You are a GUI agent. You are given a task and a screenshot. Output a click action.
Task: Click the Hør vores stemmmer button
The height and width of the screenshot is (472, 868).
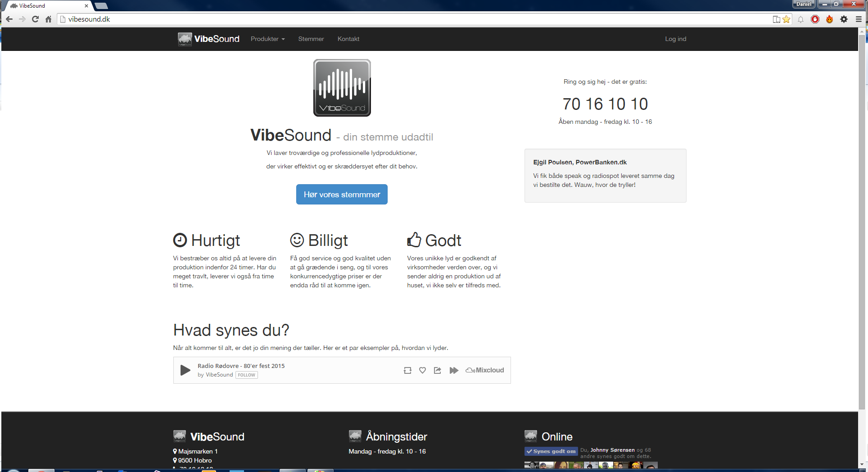click(x=342, y=194)
